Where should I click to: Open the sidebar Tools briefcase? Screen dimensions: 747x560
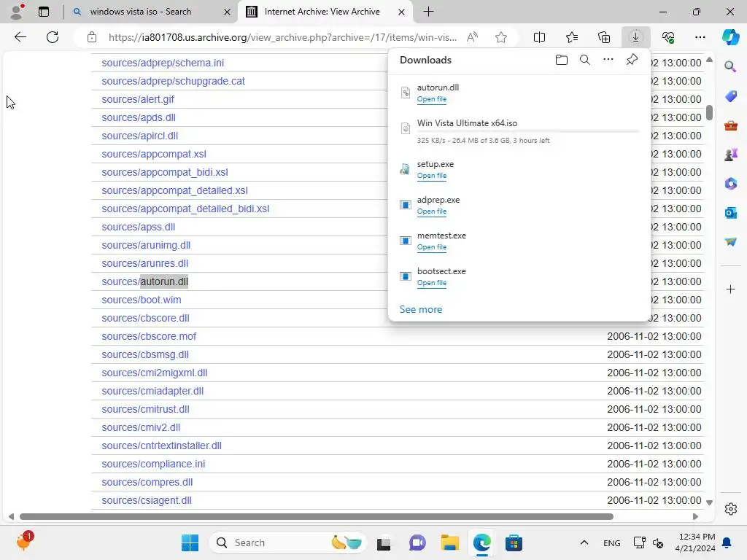pyautogui.click(x=730, y=125)
